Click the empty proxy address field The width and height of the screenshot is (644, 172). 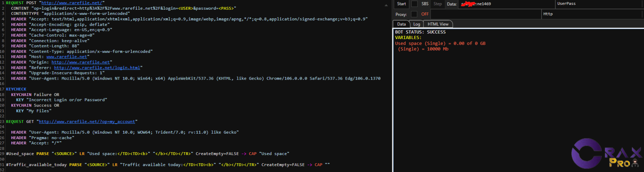pyautogui.click(x=486, y=14)
